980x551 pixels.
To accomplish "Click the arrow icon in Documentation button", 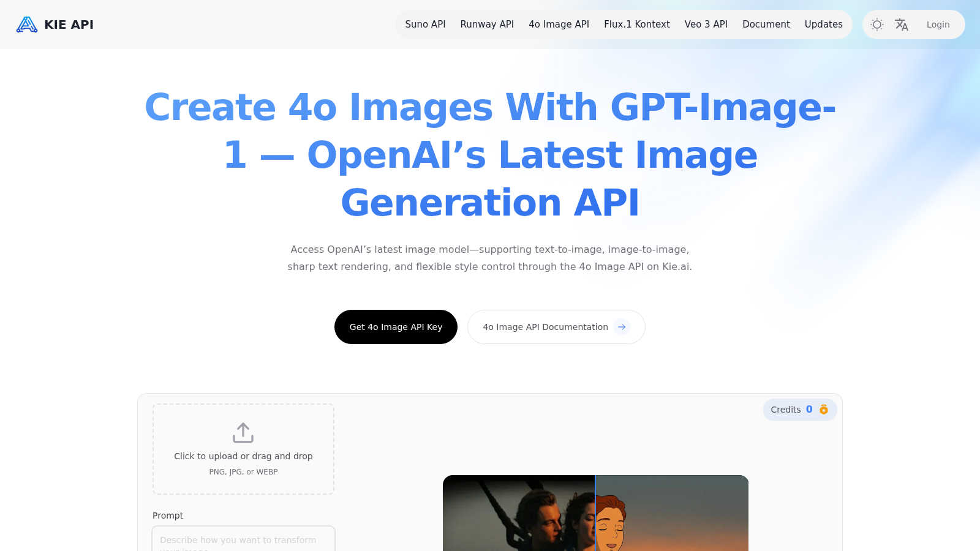I will [x=622, y=327].
